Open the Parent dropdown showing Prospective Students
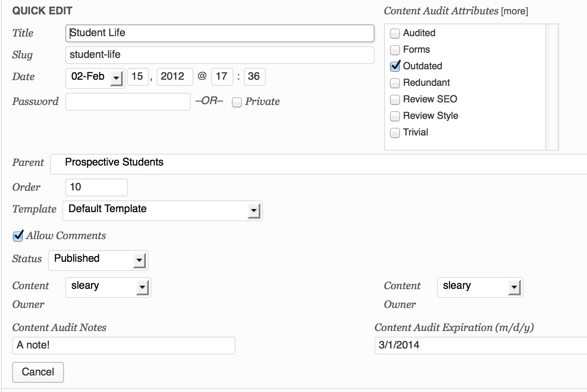Image resolution: width=587 pixels, height=392 pixels. (x=318, y=164)
